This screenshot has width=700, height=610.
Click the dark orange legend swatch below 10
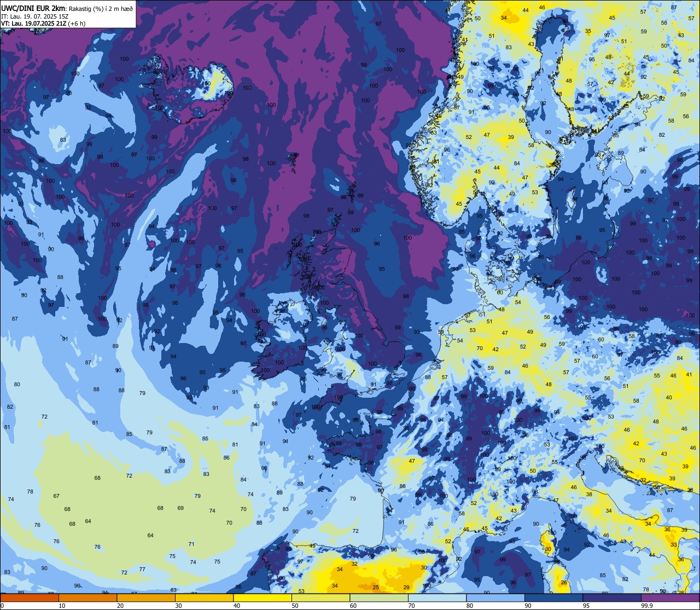[30, 597]
